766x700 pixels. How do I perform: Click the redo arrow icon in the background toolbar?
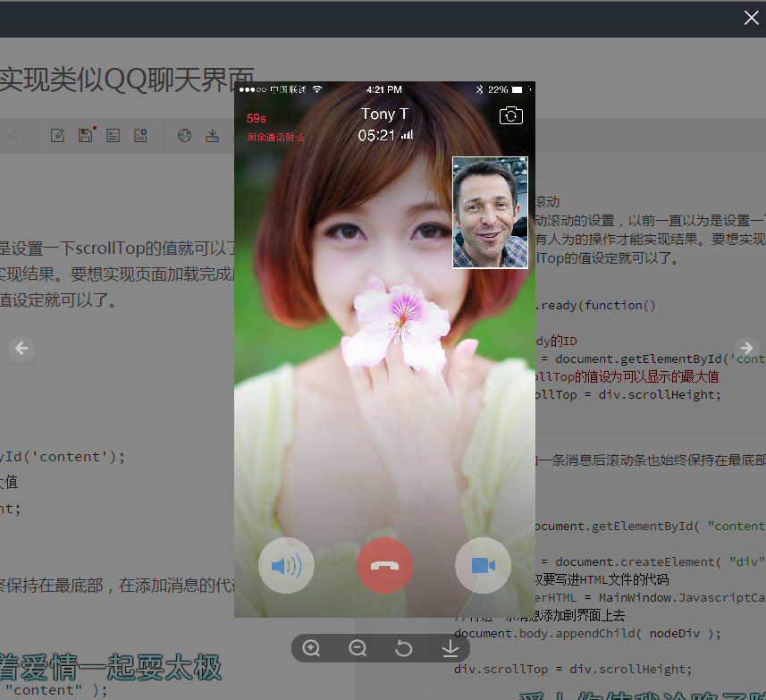coord(13,135)
